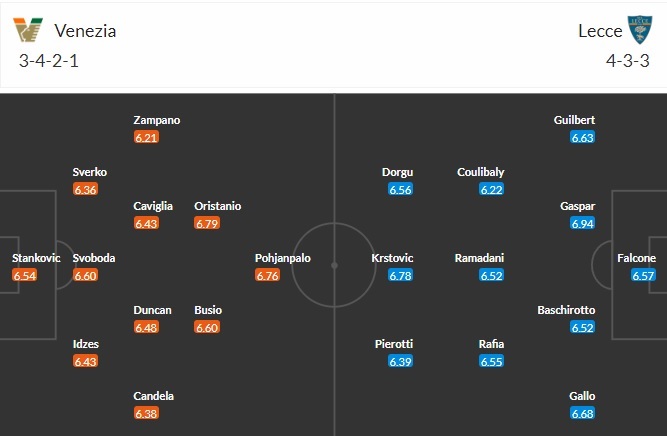Select player Ramadani's name
667x436 pixels.
(x=479, y=258)
